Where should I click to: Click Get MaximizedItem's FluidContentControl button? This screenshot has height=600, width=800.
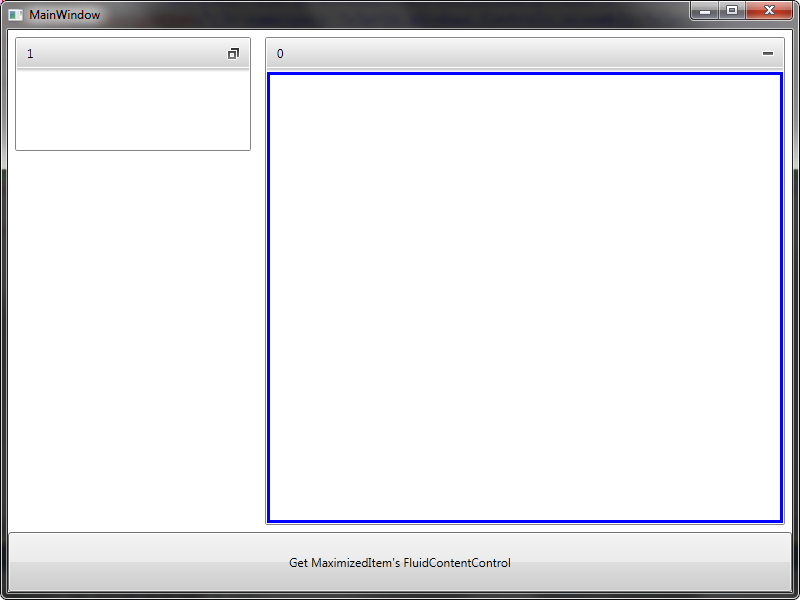tap(400, 562)
